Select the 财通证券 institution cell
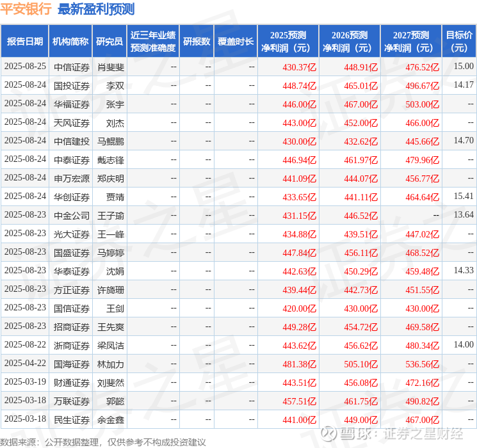This screenshot has width=477, height=448. coord(72,383)
